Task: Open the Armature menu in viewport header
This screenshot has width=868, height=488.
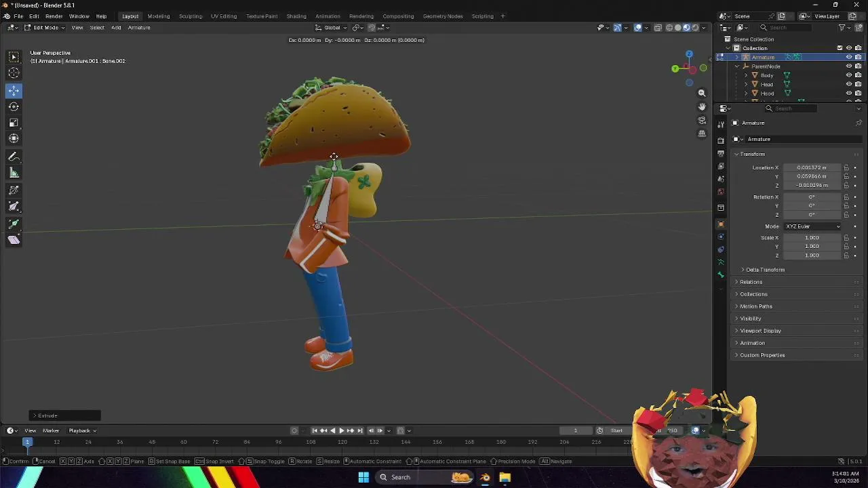Action: coord(139,28)
